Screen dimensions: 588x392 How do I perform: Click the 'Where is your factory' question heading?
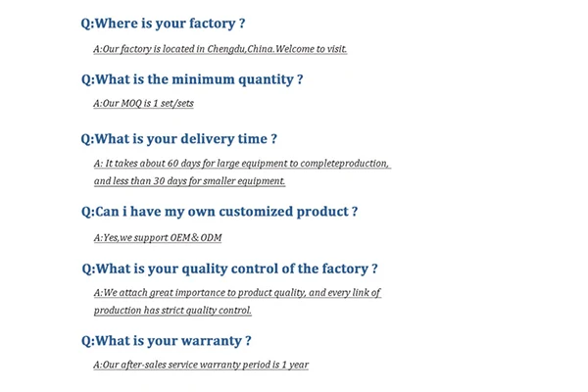[163, 24]
